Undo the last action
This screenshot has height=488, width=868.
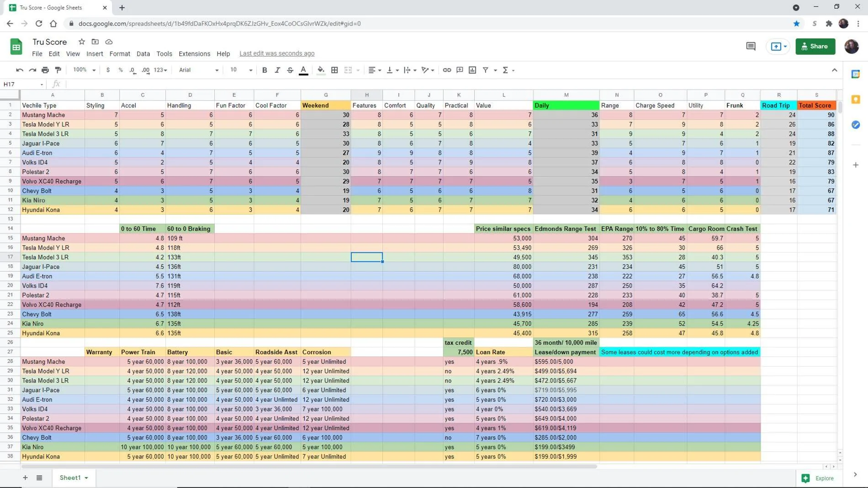coord(20,70)
